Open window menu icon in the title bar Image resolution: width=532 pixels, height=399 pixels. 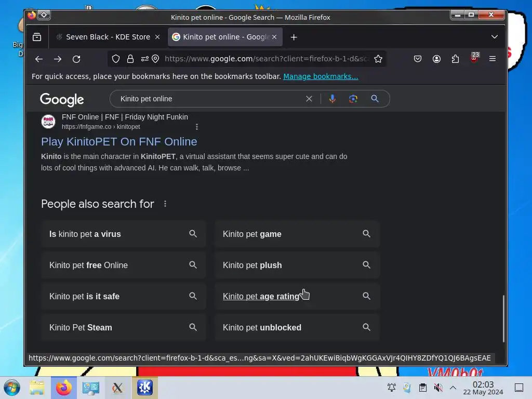[x=44, y=15]
